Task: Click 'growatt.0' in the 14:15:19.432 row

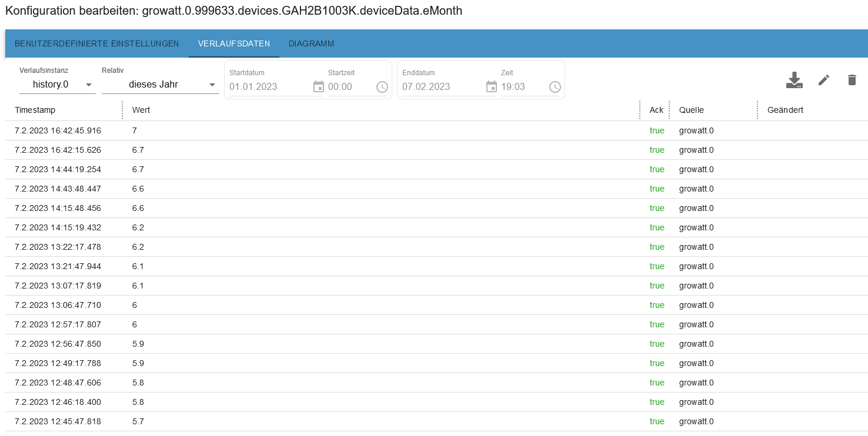Action: 696,227
